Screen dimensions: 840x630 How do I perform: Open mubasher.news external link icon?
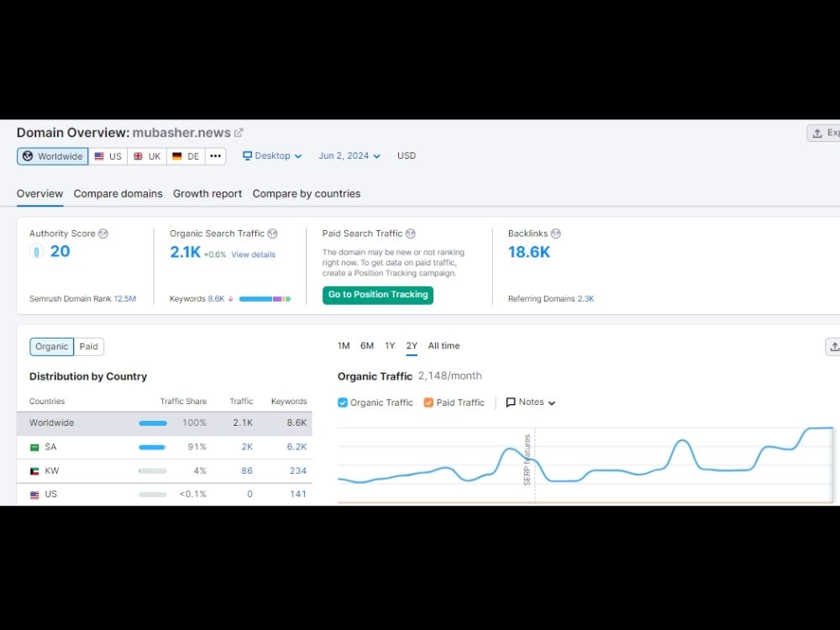click(239, 133)
